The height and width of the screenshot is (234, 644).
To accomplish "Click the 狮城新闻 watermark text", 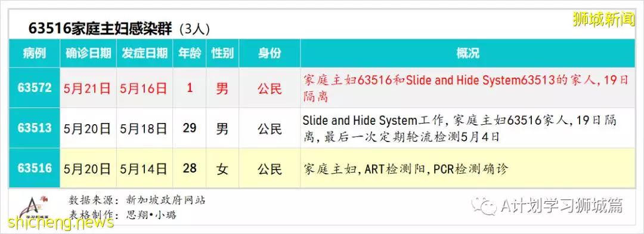I will click(603, 20).
